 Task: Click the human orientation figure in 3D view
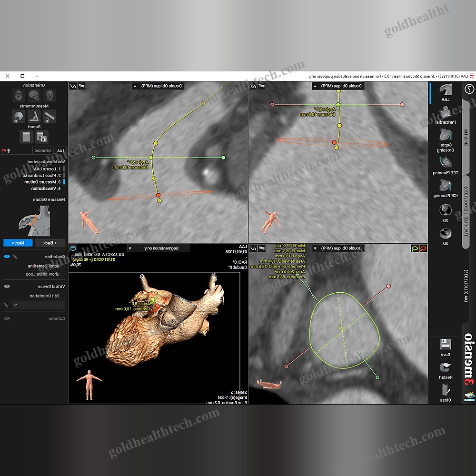[89, 385]
